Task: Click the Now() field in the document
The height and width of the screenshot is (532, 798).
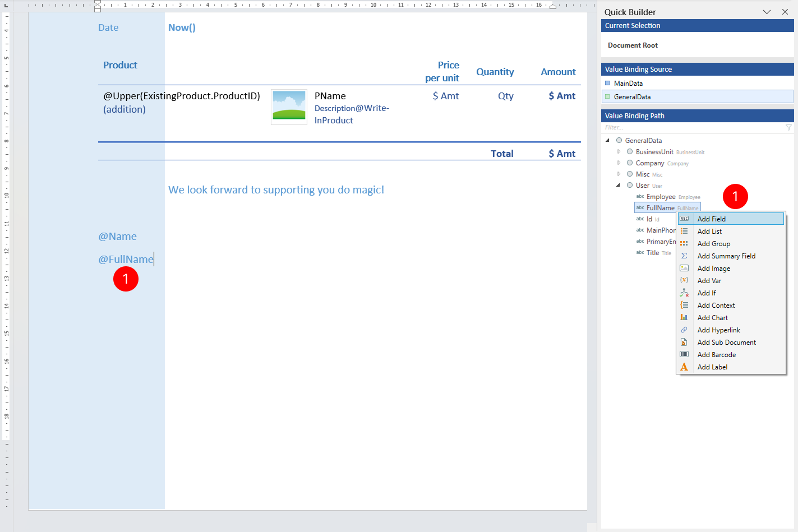Action: pyautogui.click(x=182, y=27)
